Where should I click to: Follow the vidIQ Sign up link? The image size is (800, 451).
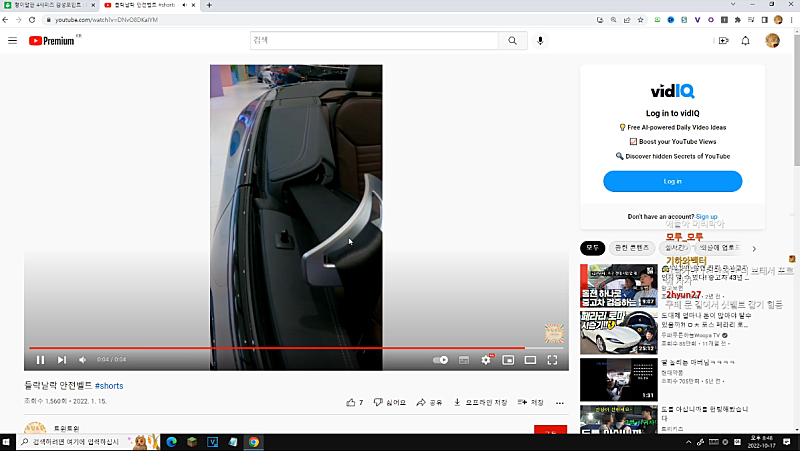click(706, 217)
